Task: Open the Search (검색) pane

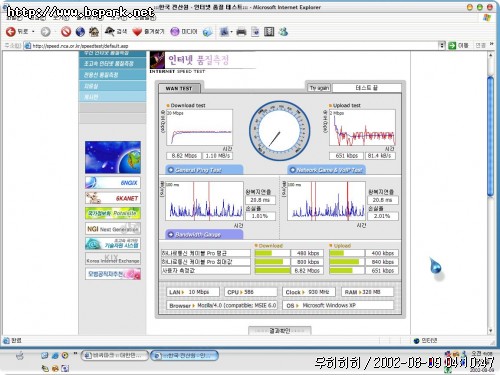Action: click(116, 32)
